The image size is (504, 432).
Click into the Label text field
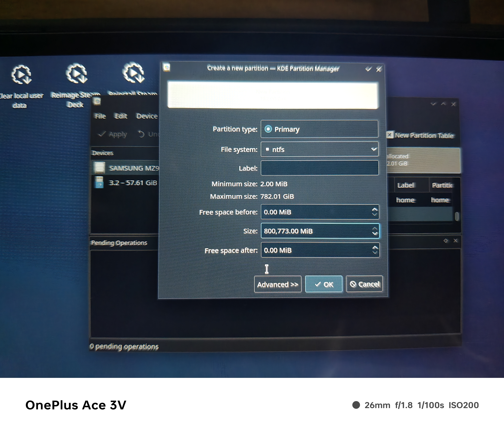[319, 168]
